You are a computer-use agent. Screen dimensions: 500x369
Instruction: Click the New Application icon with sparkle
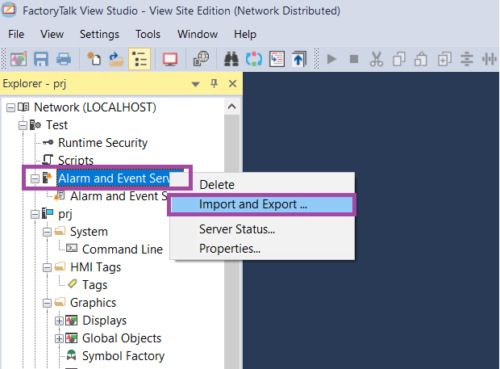(94, 59)
